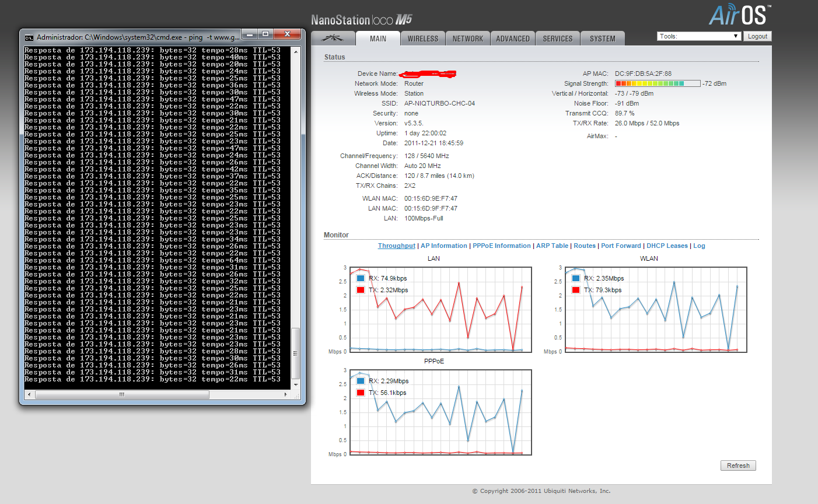Click the cmd.exe window title icon
818x504 pixels.
(29, 37)
